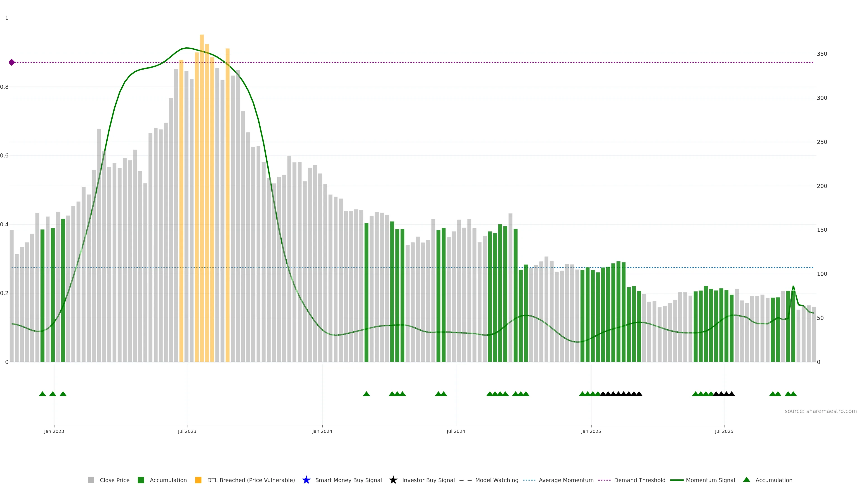Click the 350 label on right price axis

tap(822, 54)
